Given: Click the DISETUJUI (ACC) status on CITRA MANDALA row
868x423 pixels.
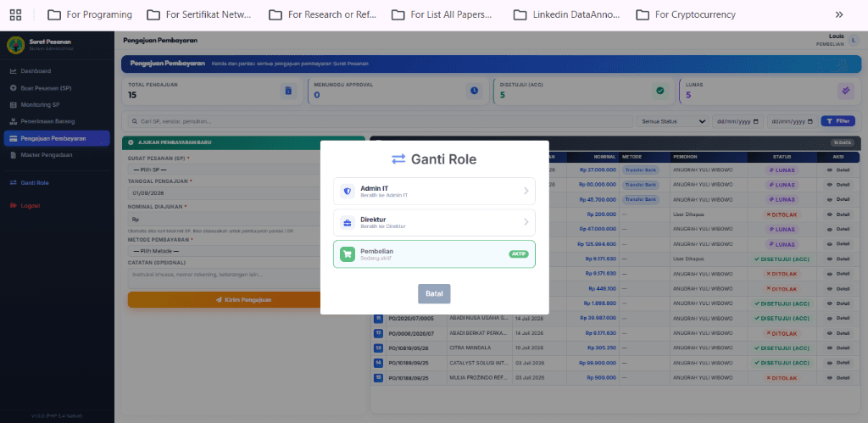Looking at the screenshot, I should click(782, 348).
